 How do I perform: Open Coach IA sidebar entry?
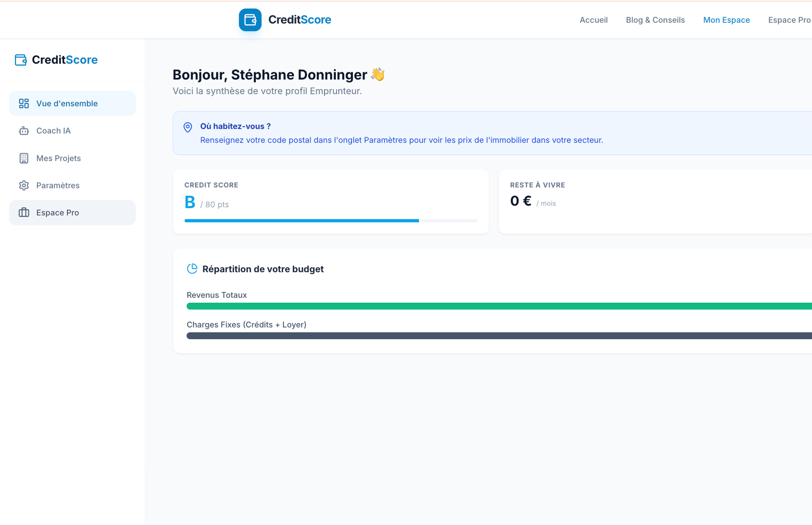point(53,131)
